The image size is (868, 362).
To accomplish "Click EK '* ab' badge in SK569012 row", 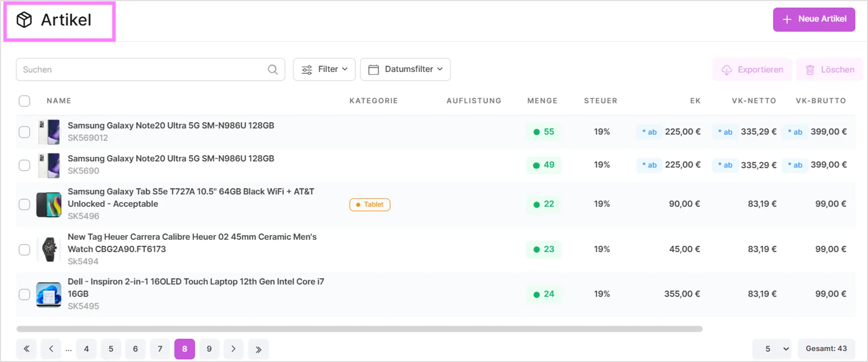I will tap(649, 132).
